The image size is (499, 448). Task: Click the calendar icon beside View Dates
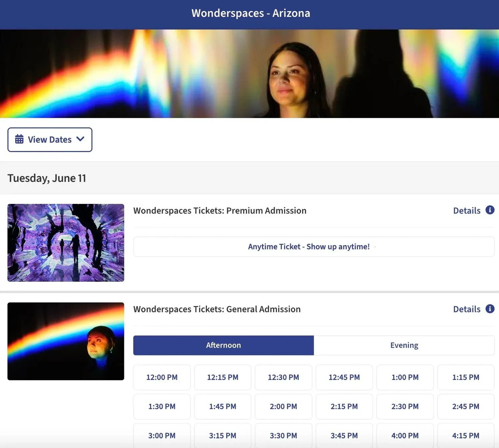point(19,139)
